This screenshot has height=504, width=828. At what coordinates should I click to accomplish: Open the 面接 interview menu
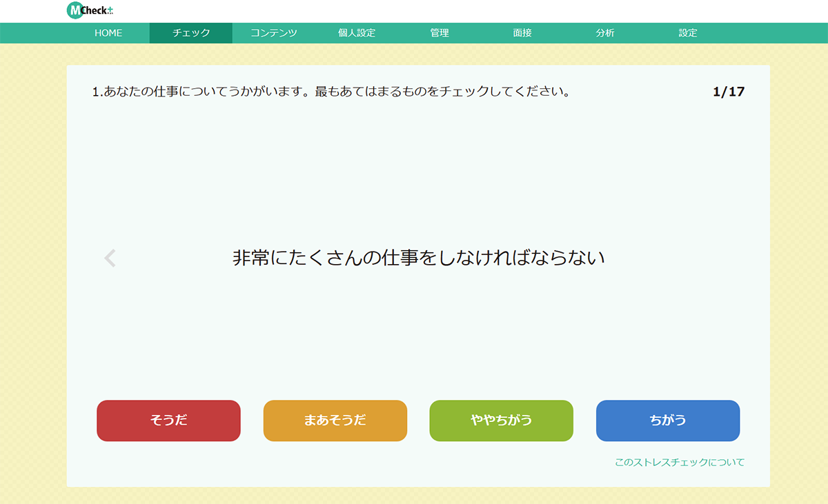(522, 32)
